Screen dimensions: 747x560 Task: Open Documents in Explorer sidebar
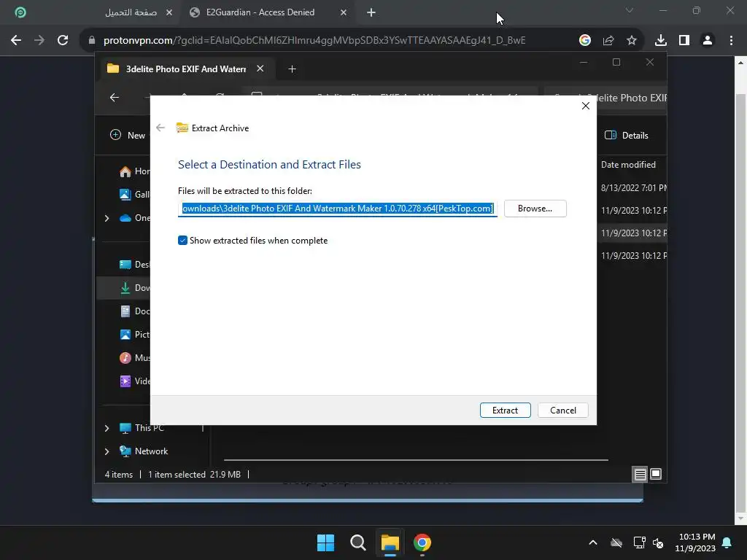pos(135,311)
